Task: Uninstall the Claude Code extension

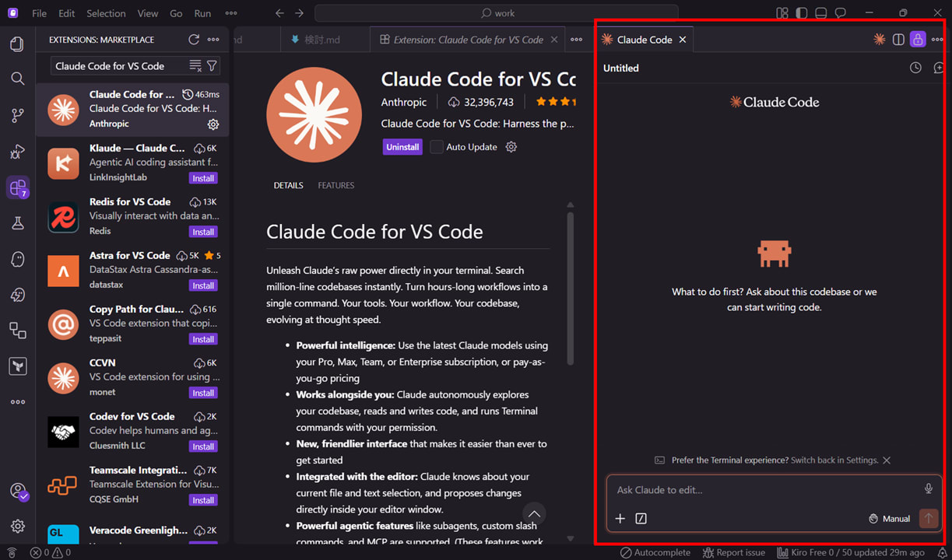Action: [402, 147]
